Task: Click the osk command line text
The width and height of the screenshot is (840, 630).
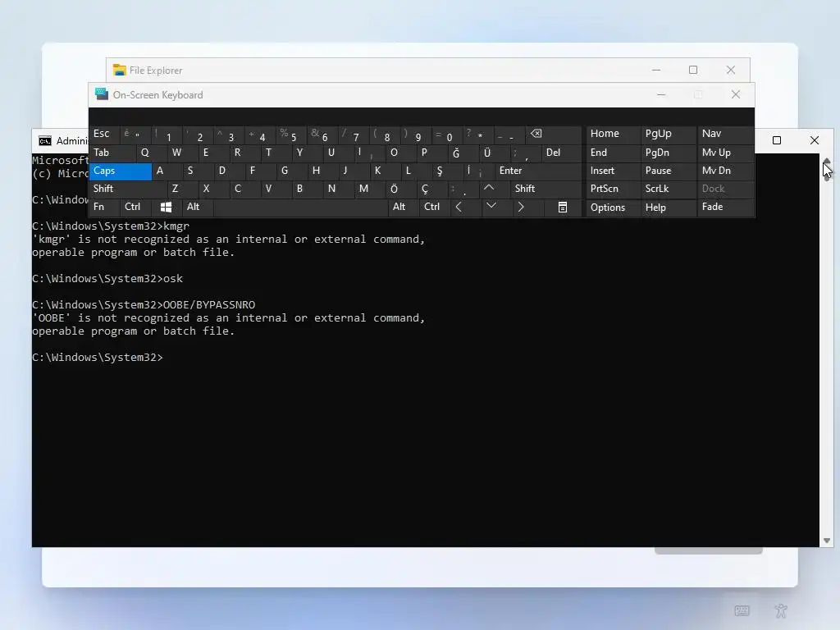Action: point(173,279)
